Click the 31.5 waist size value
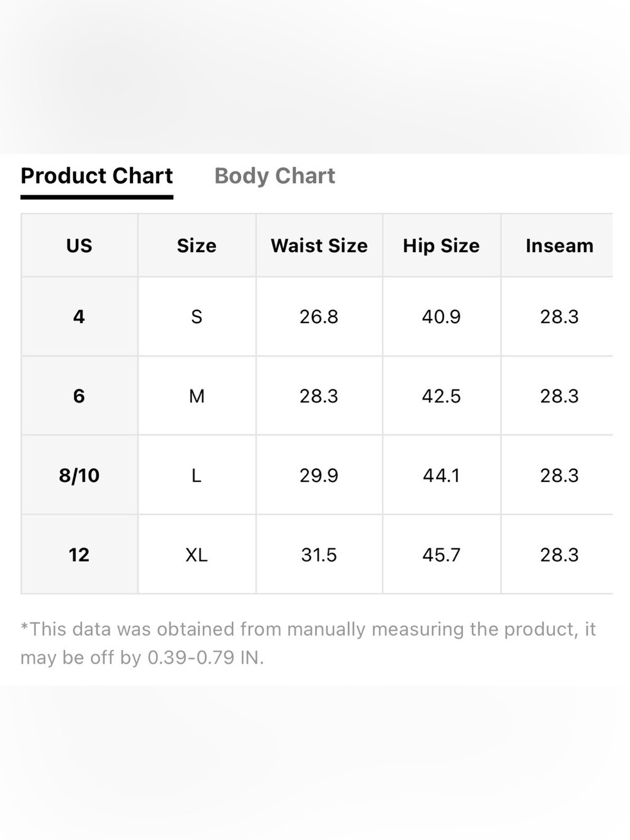The height and width of the screenshot is (840, 630). coord(319,555)
